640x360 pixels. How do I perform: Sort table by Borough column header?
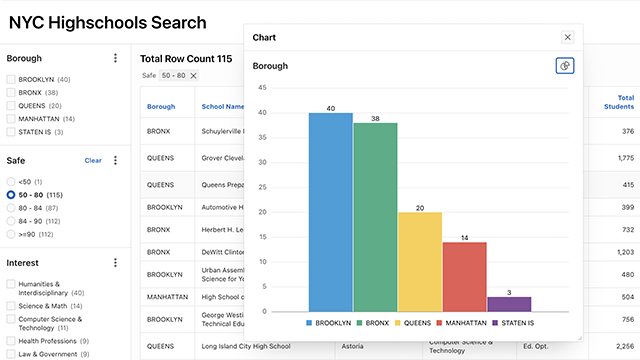pos(161,107)
